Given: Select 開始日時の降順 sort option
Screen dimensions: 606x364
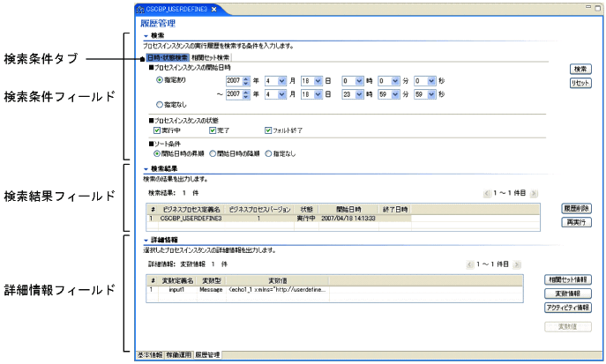Looking at the screenshot, I should (213, 153).
